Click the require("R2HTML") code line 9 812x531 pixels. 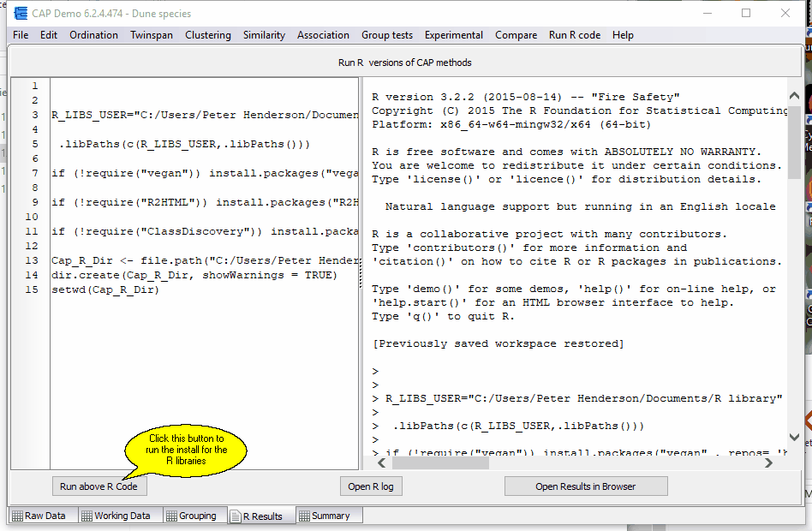click(x=205, y=202)
